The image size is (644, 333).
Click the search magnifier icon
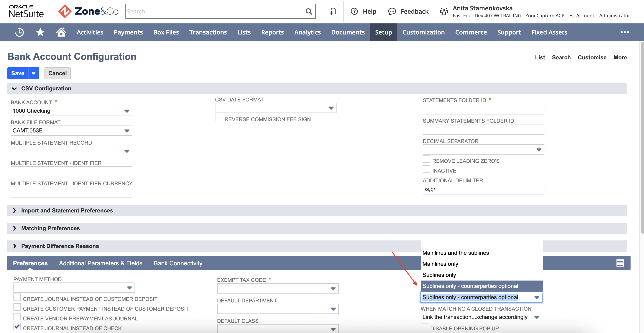click(309, 11)
